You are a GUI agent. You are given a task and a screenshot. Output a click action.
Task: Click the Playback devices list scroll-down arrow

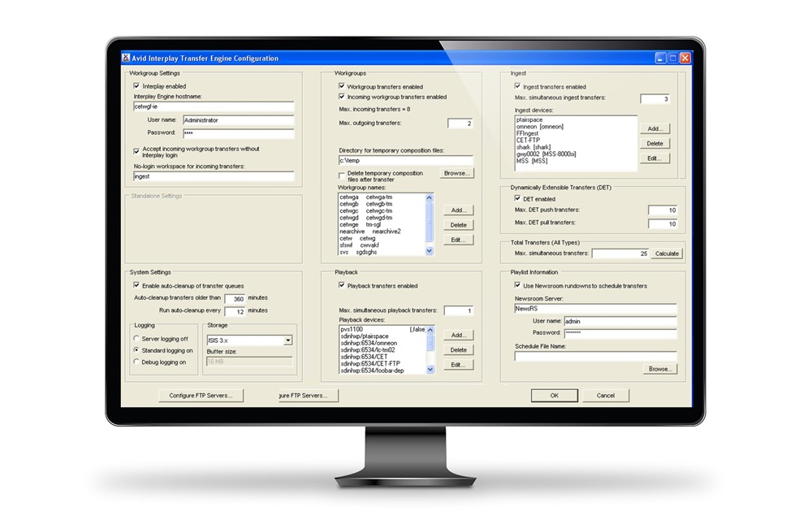430,370
